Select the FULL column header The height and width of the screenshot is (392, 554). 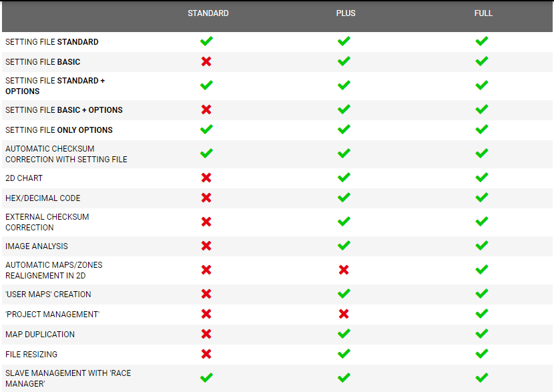(x=483, y=13)
